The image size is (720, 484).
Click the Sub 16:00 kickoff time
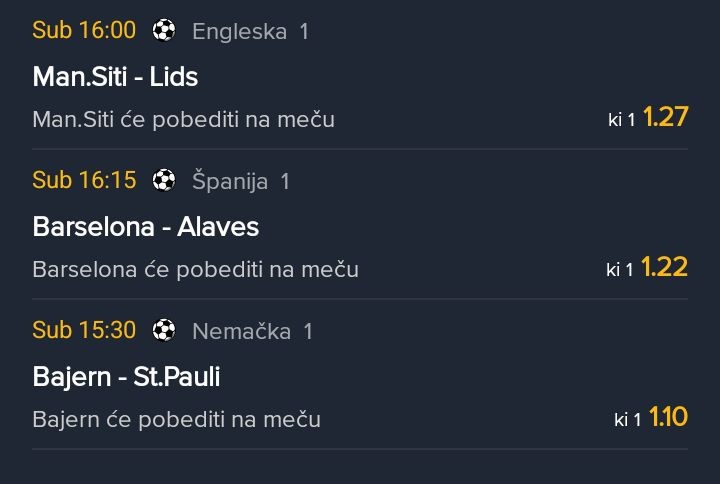click(84, 30)
